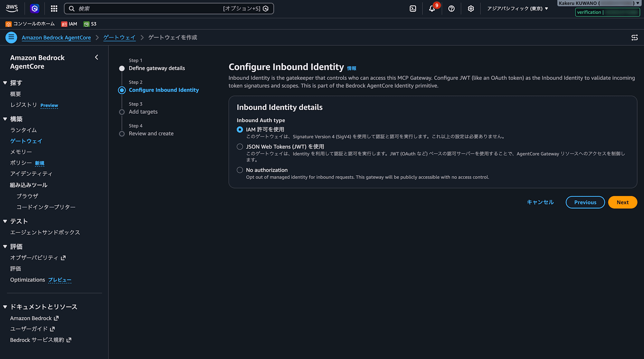Open ゲートウェイ in the sidebar
The width and height of the screenshot is (644, 359).
tap(26, 141)
